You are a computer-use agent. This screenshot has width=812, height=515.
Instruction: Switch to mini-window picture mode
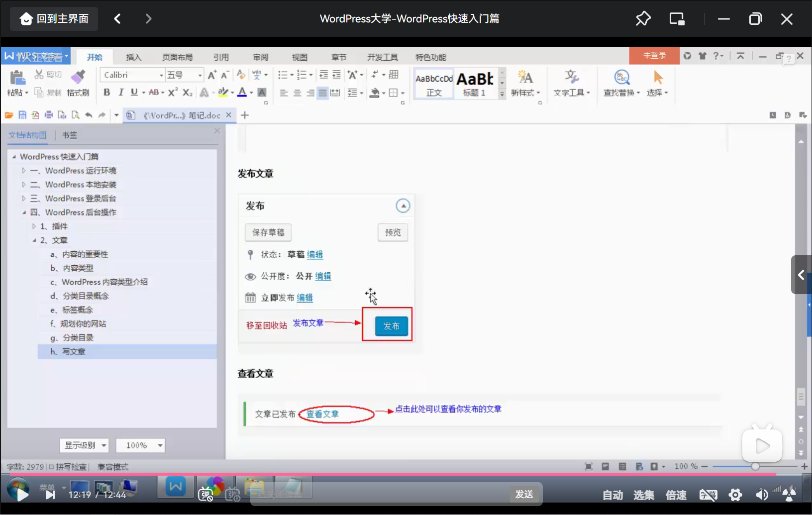677,19
